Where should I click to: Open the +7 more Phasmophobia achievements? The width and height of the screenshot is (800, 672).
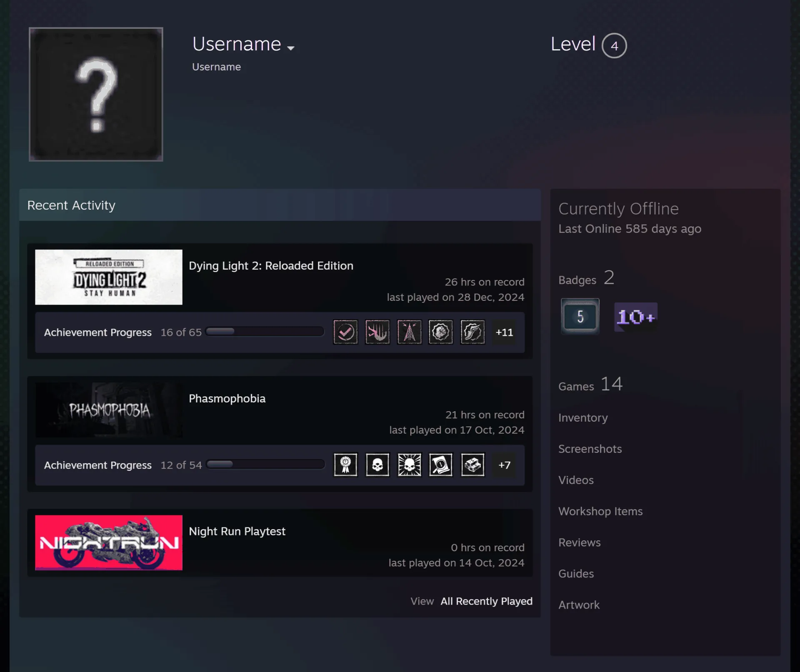click(x=504, y=465)
